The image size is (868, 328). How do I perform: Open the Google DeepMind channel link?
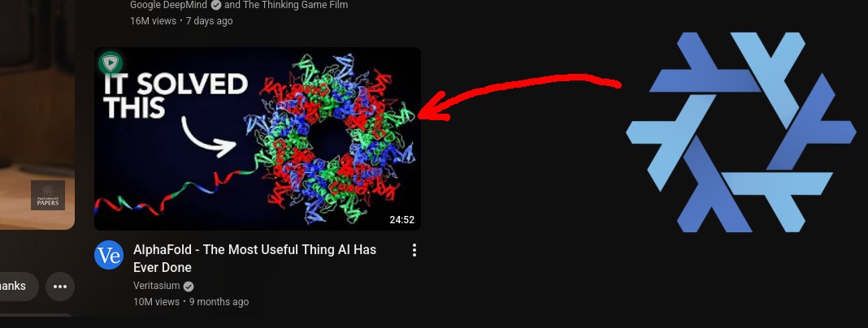pyautogui.click(x=169, y=5)
